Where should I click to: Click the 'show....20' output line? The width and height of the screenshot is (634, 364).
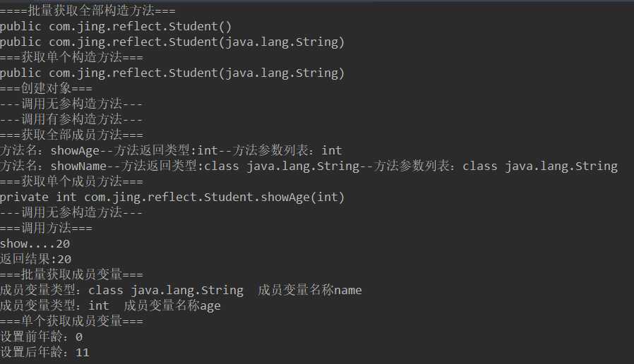[x=35, y=243]
